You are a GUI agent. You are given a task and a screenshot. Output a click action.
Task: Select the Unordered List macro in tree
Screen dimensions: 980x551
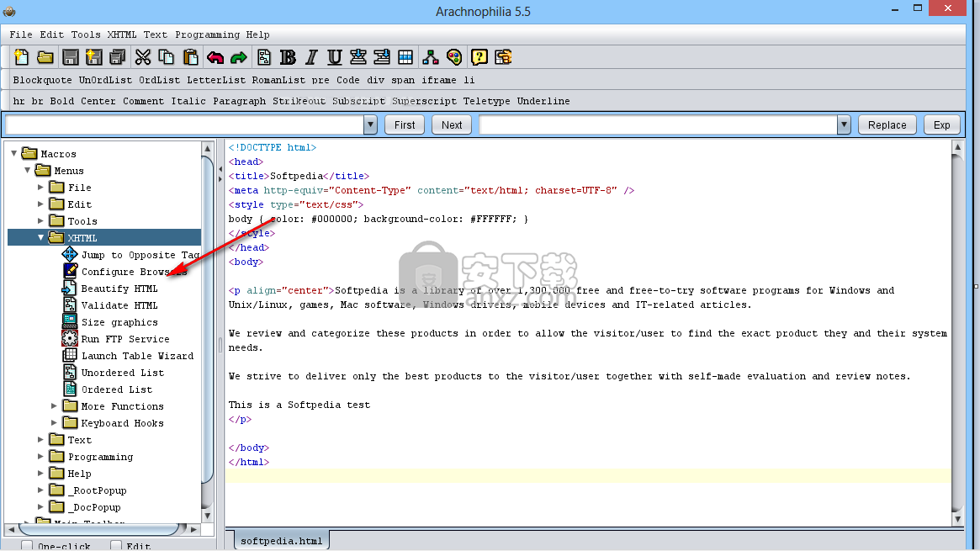(x=123, y=373)
